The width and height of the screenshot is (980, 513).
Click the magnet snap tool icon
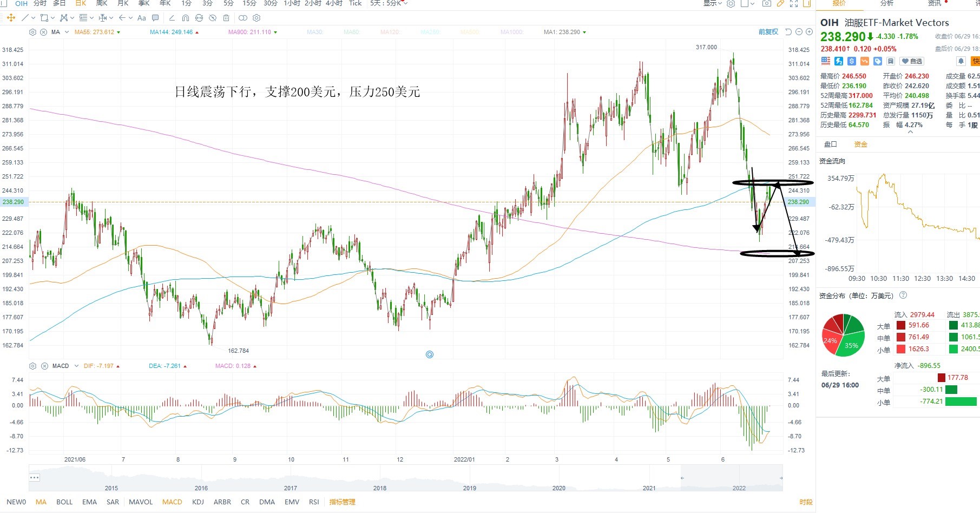[x=185, y=18]
